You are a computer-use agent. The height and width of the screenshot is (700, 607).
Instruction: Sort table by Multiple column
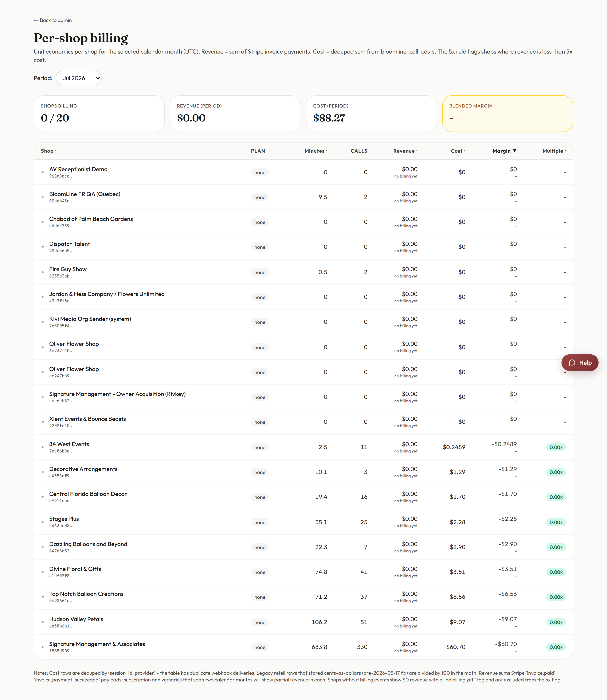[554, 151]
